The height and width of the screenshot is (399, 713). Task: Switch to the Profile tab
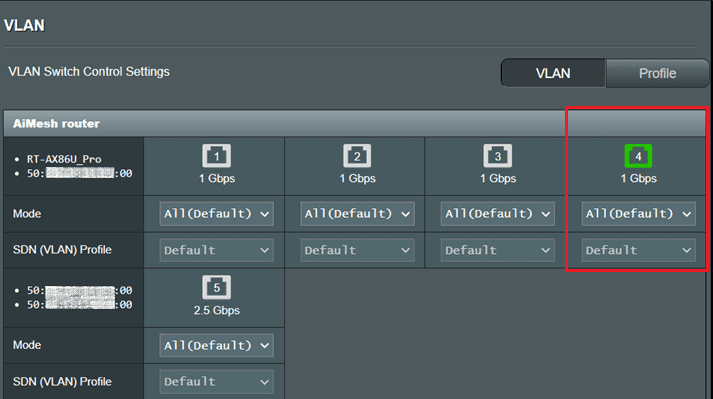coord(657,73)
